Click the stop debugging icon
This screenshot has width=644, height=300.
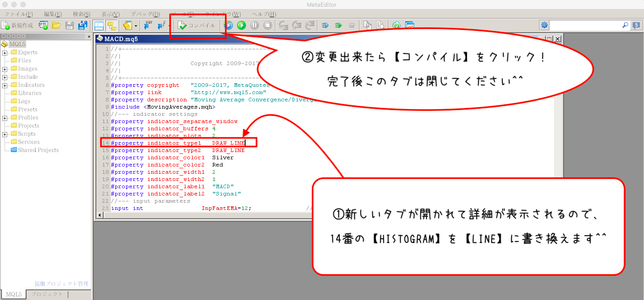[x=268, y=26]
